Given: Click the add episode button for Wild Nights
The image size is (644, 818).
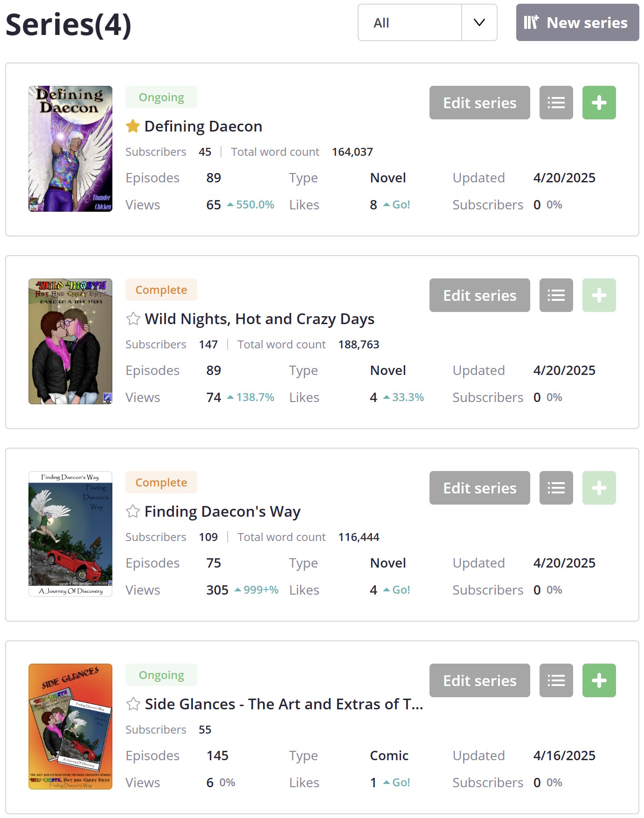Looking at the screenshot, I should (599, 295).
